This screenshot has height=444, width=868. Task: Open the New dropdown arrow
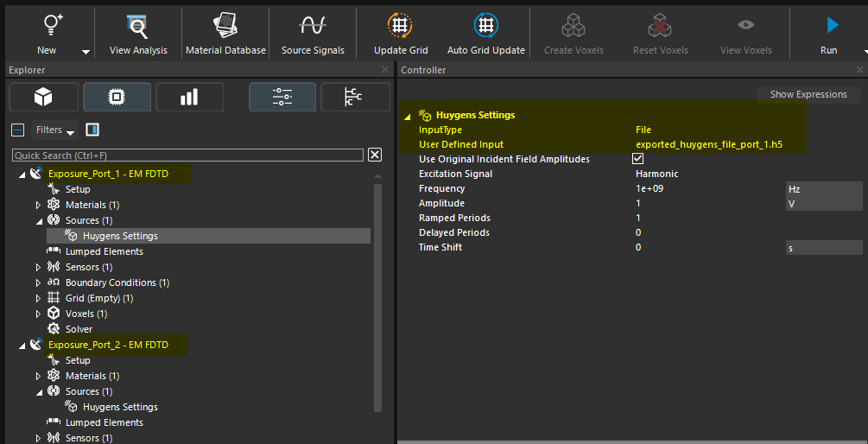[x=86, y=51]
